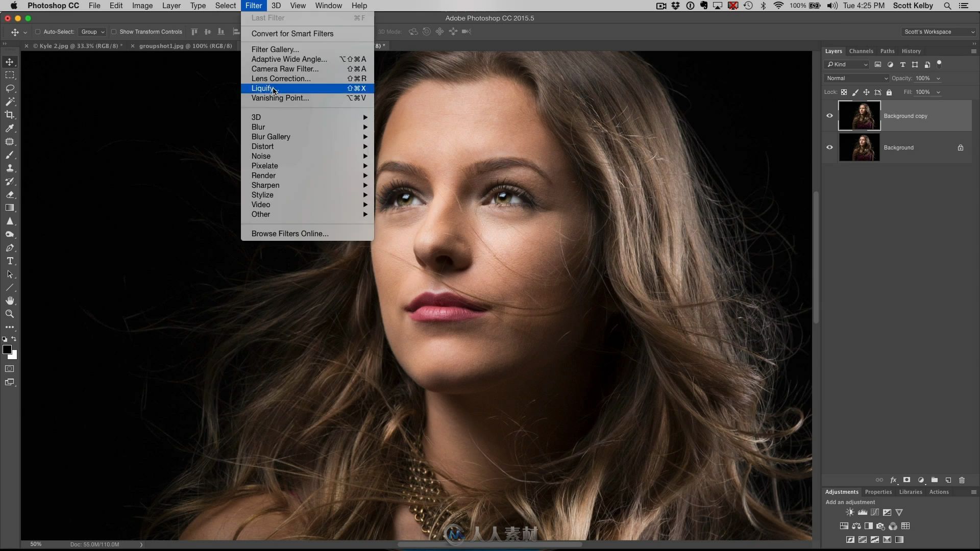Choose Browse Filters Online
The image size is (980, 551).
click(307, 234)
